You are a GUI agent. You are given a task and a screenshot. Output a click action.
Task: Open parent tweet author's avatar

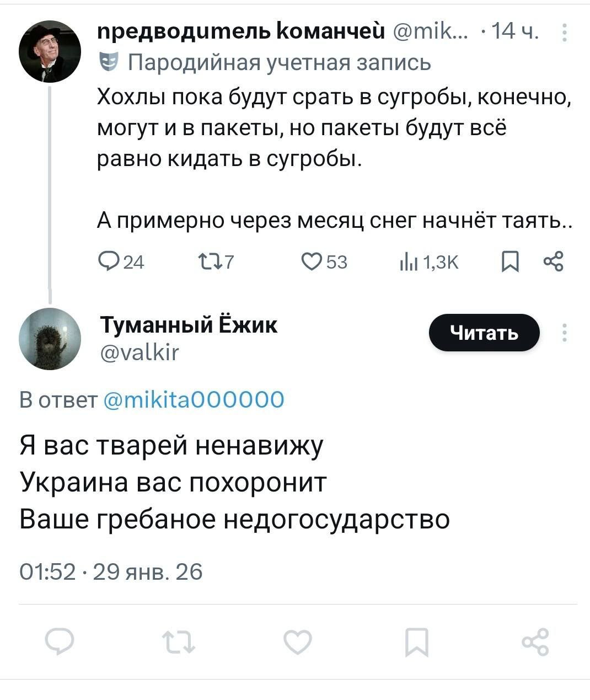(50, 51)
